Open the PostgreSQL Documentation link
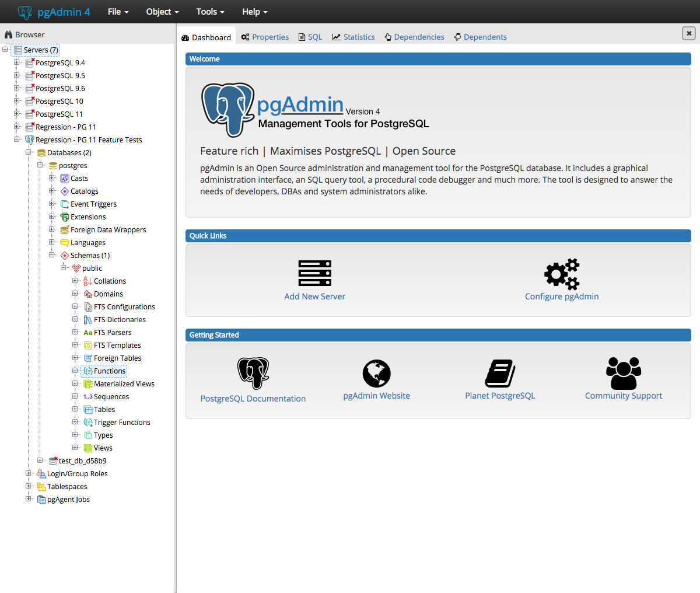Viewport: 700px width, 593px height. tap(253, 399)
